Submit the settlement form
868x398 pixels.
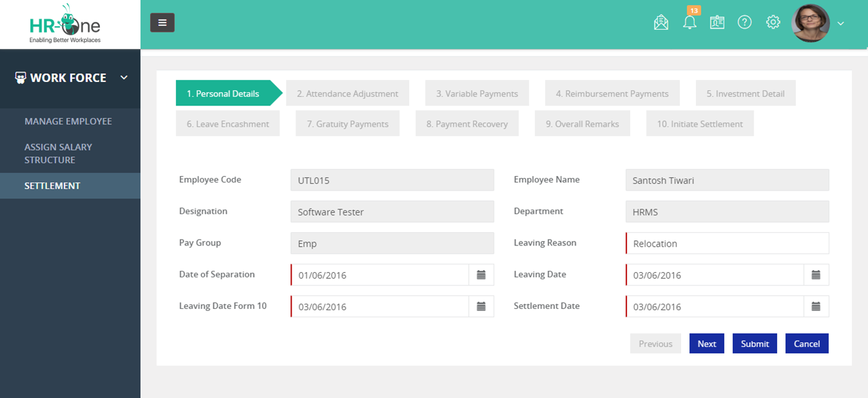[x=754, y=343]
